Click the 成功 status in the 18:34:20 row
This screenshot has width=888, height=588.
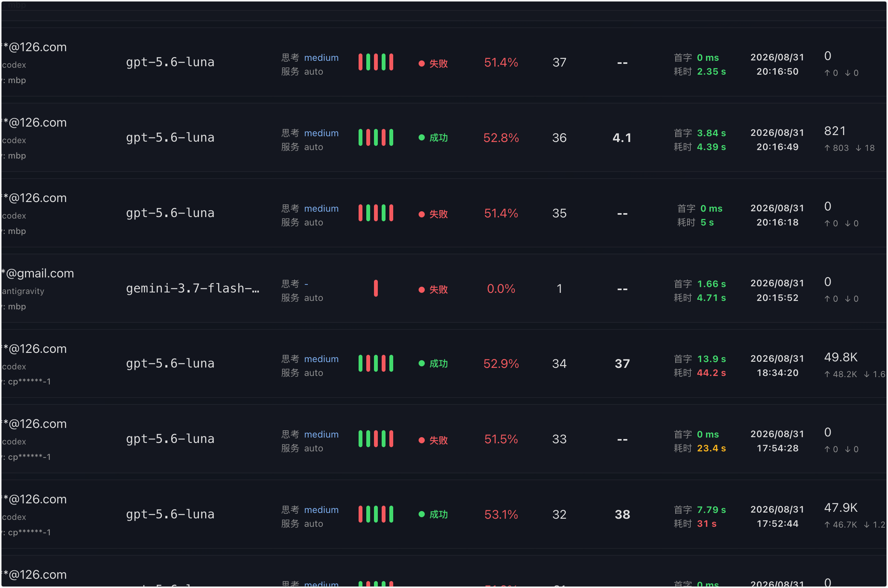439,364
